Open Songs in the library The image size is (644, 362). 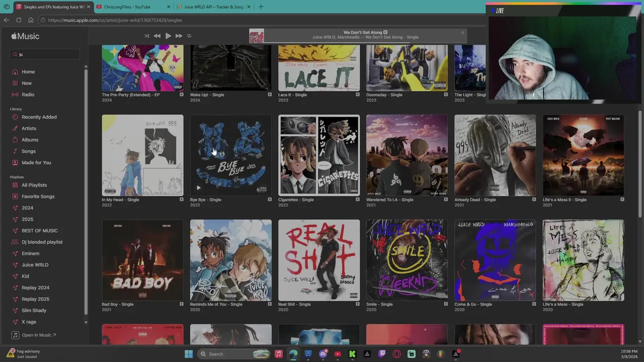[29, 151]
